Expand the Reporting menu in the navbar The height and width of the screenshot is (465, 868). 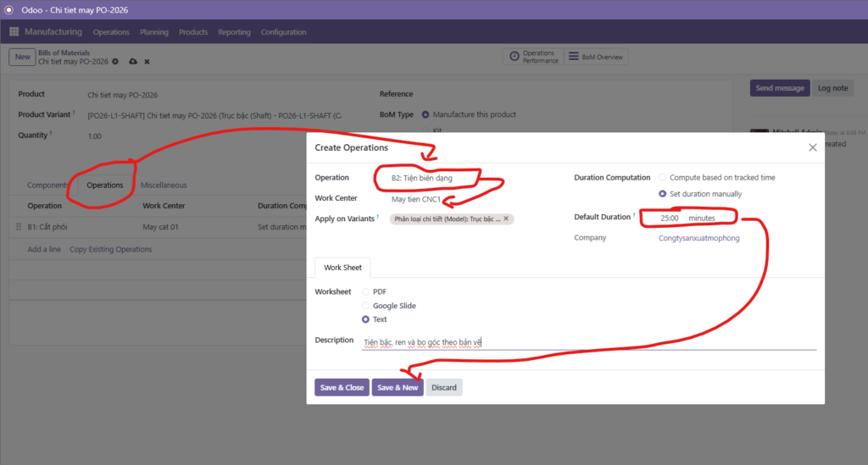(234, 32)
